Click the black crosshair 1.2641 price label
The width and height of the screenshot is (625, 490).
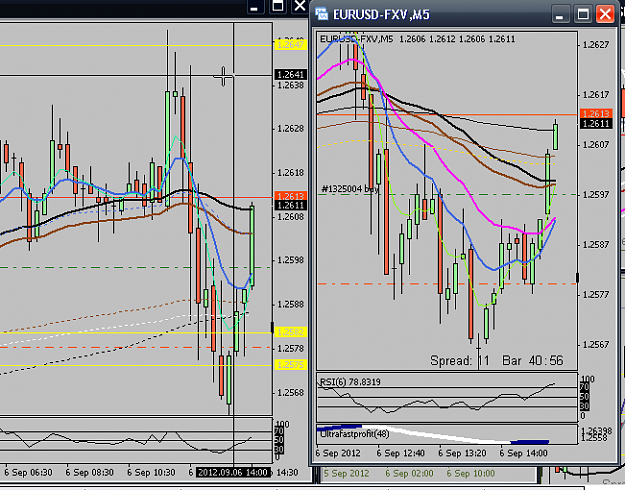291,75
